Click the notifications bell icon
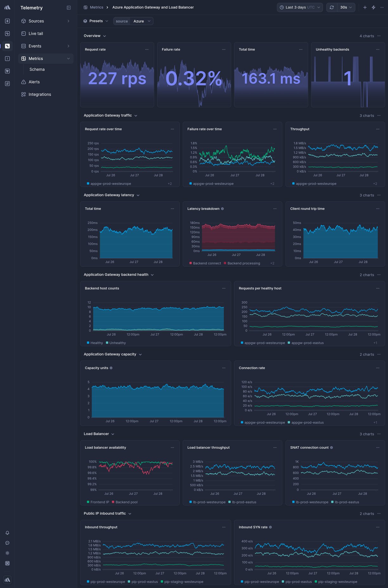 tap(7, 533)
